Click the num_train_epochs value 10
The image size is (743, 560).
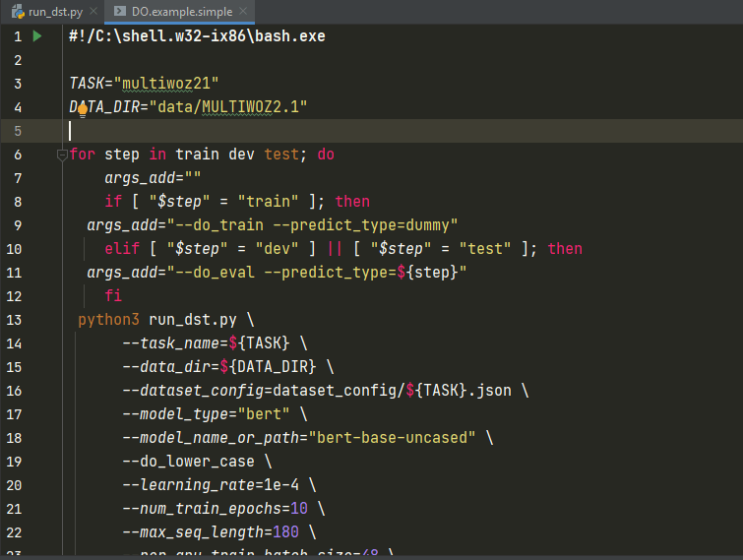click(299, 509)
